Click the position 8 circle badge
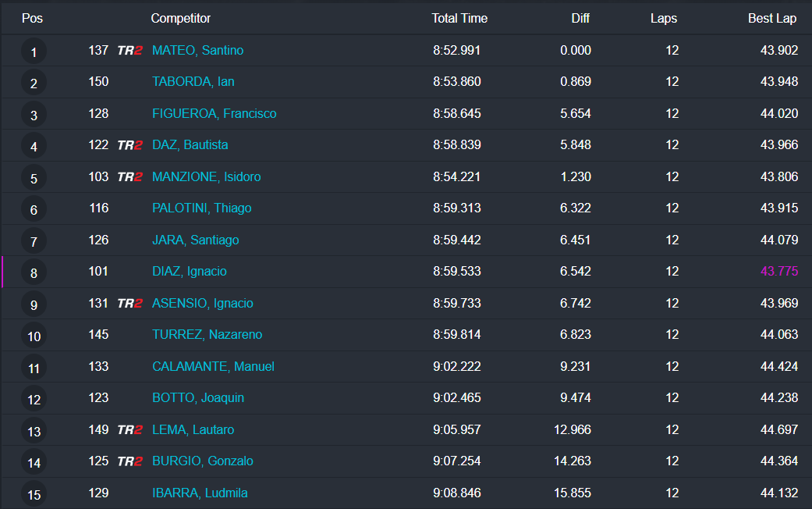Viewport: 812px width, 509px height. 34,273
